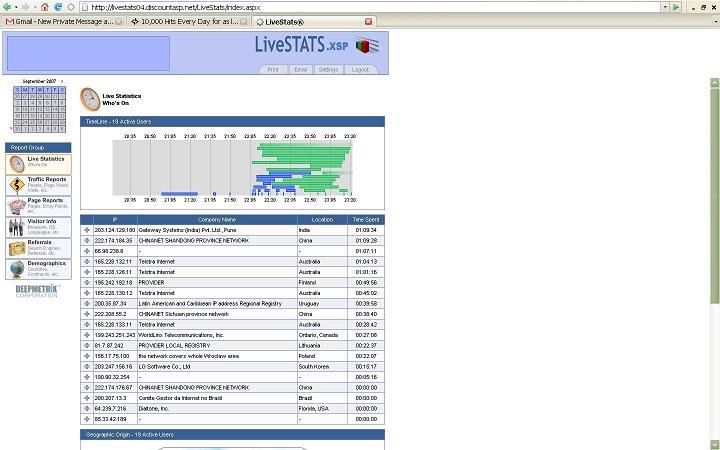Click the large clock icon beside Live Statistics
Screen dimensions: 720x450
pyautogui.click(x=90, y=99)
